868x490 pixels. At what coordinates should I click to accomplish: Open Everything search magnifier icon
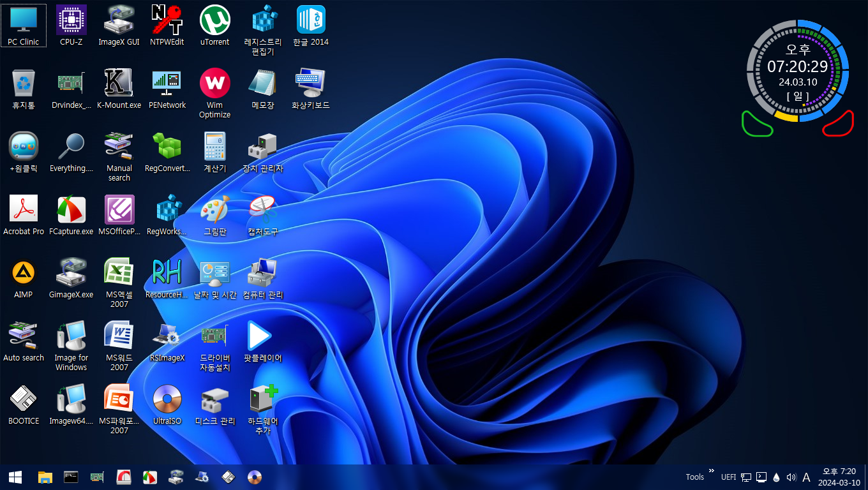pos(71,152)
